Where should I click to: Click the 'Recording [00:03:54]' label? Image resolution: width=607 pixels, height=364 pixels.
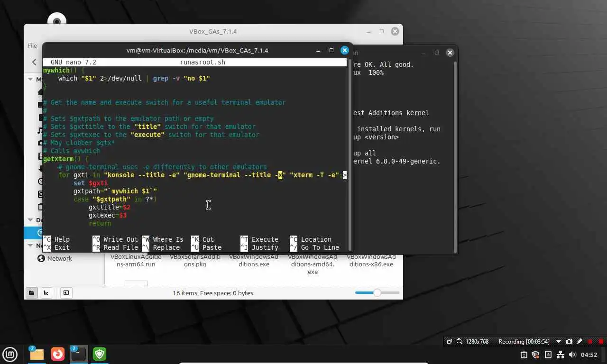[x=524, y=341]
